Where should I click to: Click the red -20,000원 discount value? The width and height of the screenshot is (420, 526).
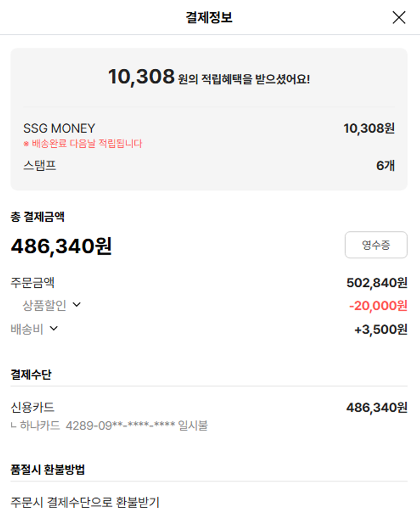(378, 306)
